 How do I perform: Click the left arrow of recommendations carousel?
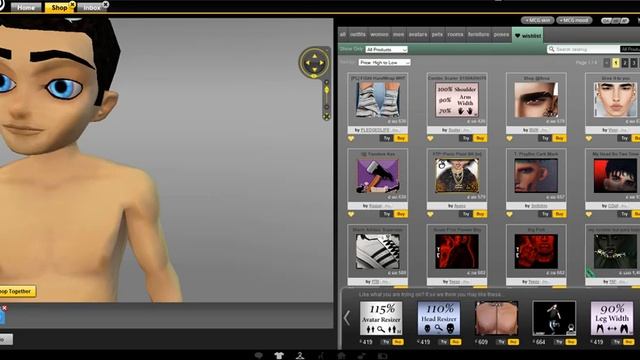click(x=347, y=318)
